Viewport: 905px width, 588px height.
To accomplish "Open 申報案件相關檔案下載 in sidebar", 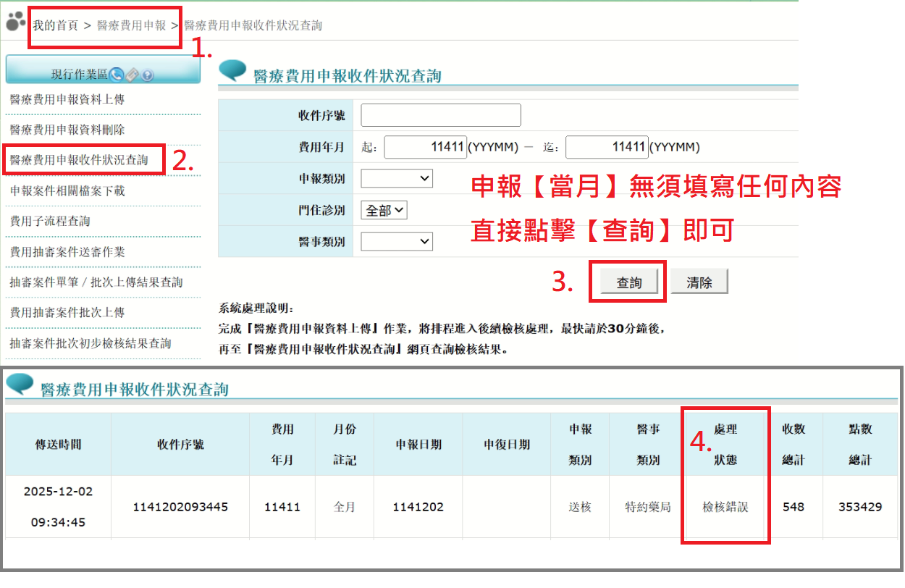I will click(x=67, y=191).
